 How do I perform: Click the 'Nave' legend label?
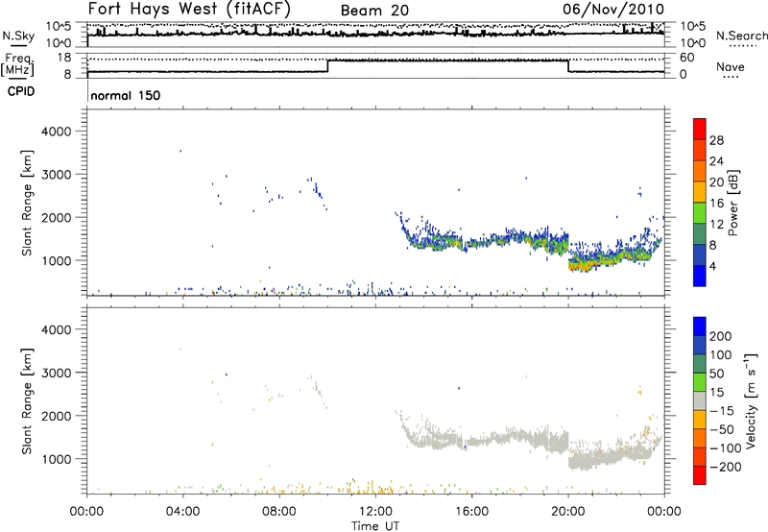pos(731,66)
